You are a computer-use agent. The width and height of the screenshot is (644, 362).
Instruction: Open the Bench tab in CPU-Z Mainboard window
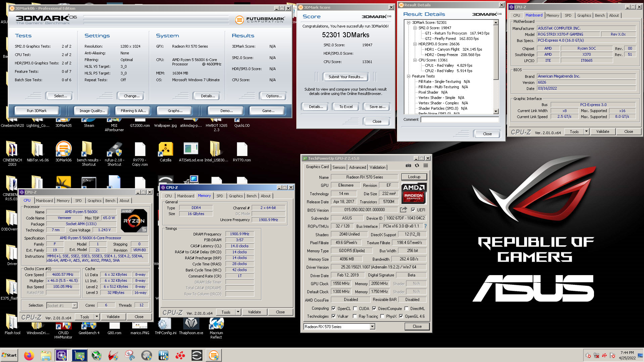pyautogui.click(x=600, y=15)
